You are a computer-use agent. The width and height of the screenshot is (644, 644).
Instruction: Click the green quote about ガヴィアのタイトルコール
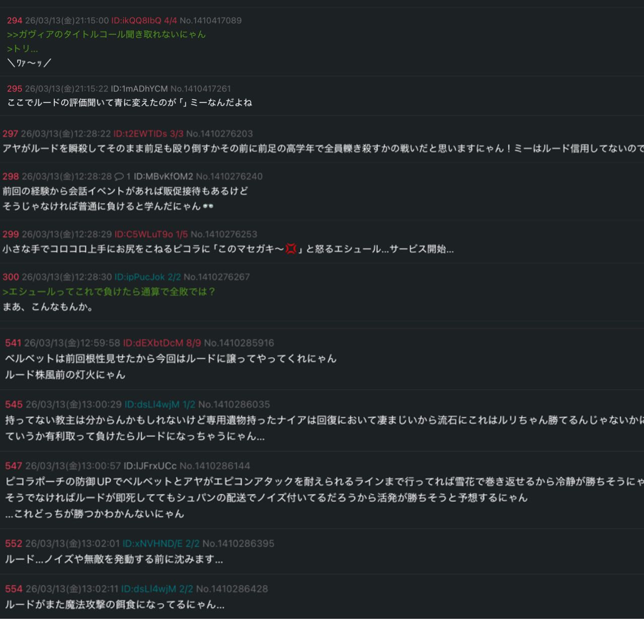[106, 35]
